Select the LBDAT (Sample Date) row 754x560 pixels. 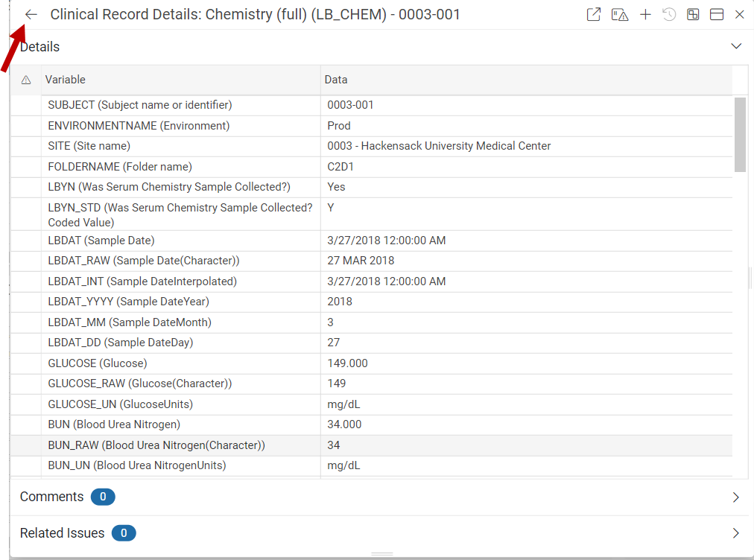371,241
